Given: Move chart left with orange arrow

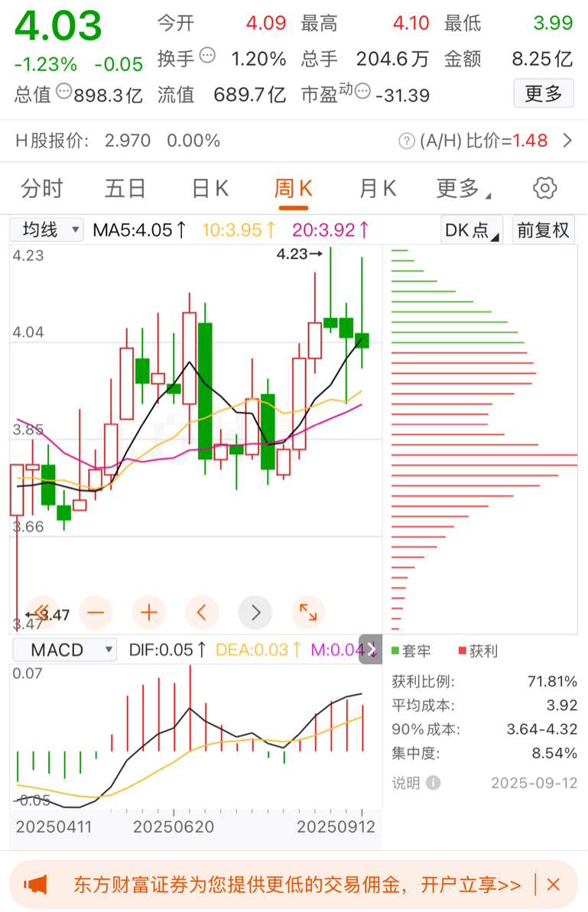Looking at the screenshot, I should 202,612.
